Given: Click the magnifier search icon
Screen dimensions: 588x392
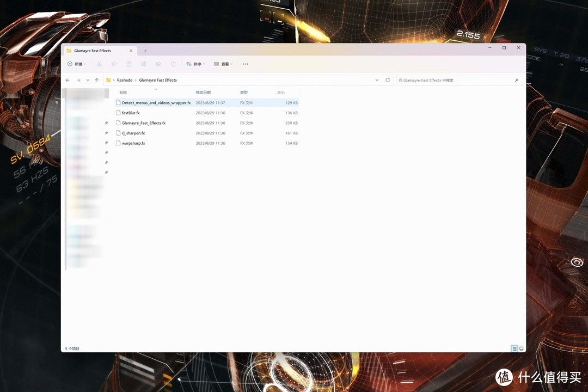Looking at the screenshot, I should (517, 80).
